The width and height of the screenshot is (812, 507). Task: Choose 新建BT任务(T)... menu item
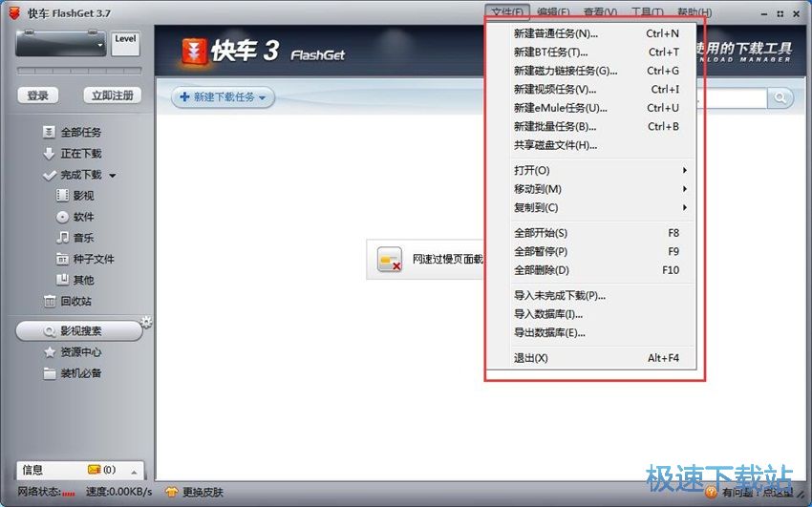601,53
